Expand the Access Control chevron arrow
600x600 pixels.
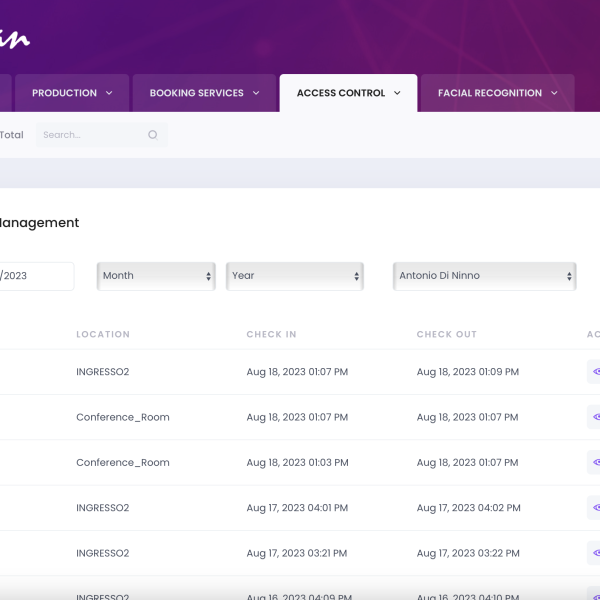pos(397,93)
